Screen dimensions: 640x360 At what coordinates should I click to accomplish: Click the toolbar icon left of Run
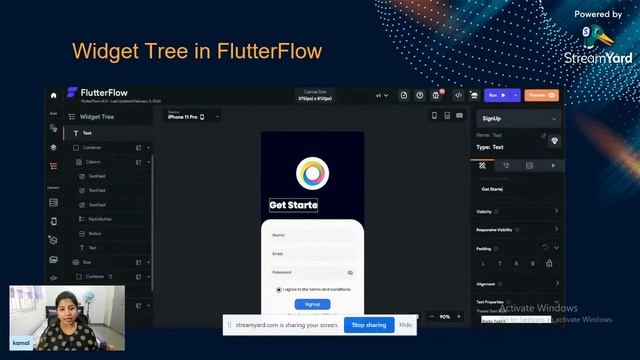click(x=474, y=95)
